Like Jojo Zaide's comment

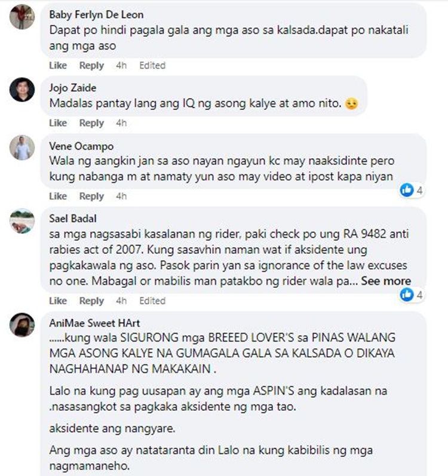58,123
